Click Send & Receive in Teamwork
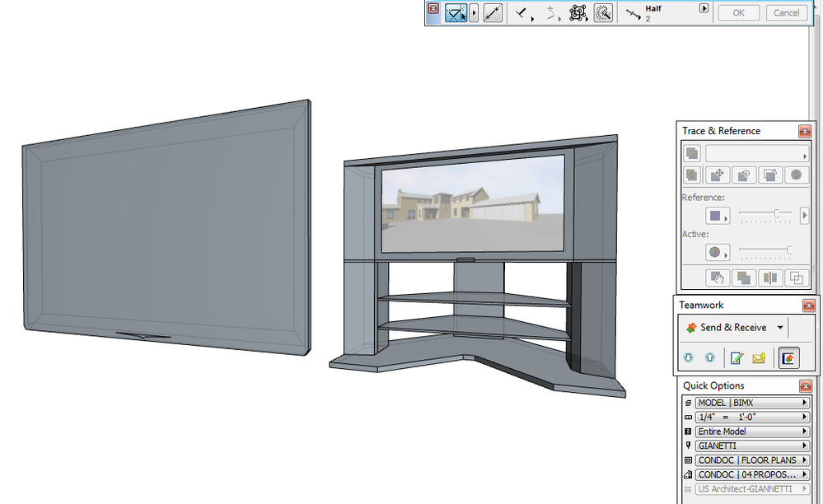This screenshot has width=823, height=504. point(726,327)
